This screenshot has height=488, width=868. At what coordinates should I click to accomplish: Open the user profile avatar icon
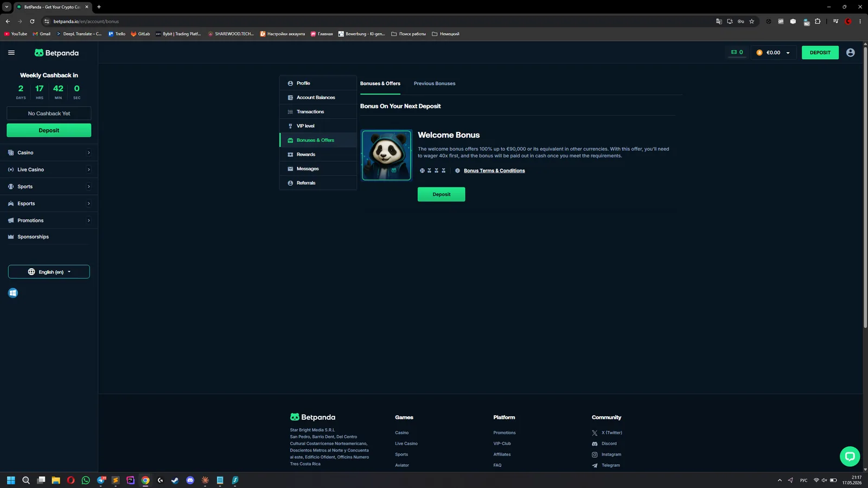(850, 53)
